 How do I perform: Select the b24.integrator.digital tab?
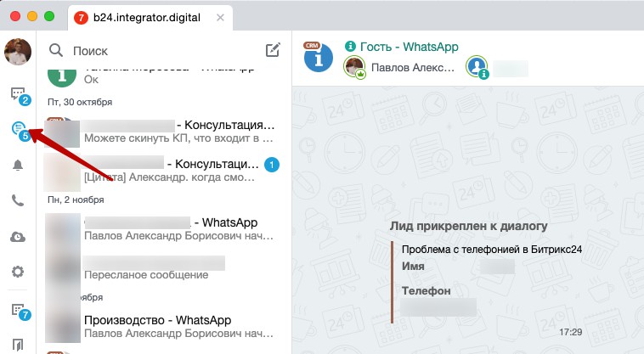click(x=150, y=18)
